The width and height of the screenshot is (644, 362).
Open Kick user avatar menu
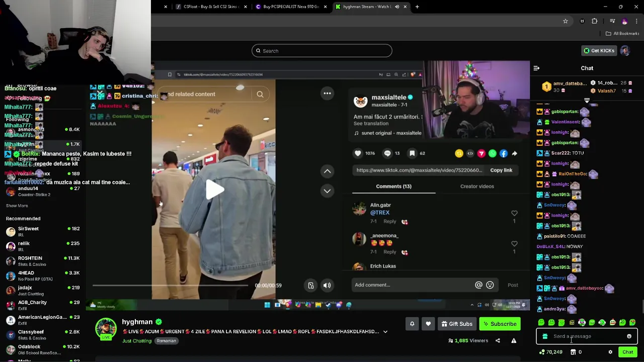625,51
